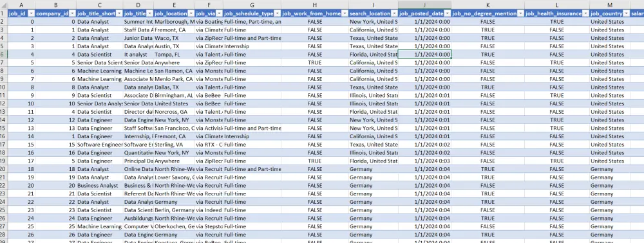Click the "Director dat" cell
Viewport: 644px width, 243px height.
(x=138, y=112)
